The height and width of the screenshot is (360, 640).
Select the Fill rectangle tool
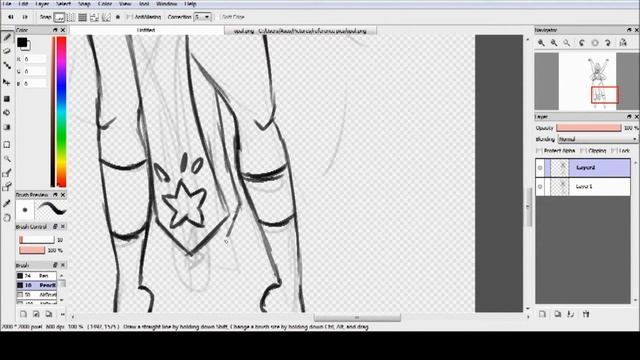tap(7, 98)
